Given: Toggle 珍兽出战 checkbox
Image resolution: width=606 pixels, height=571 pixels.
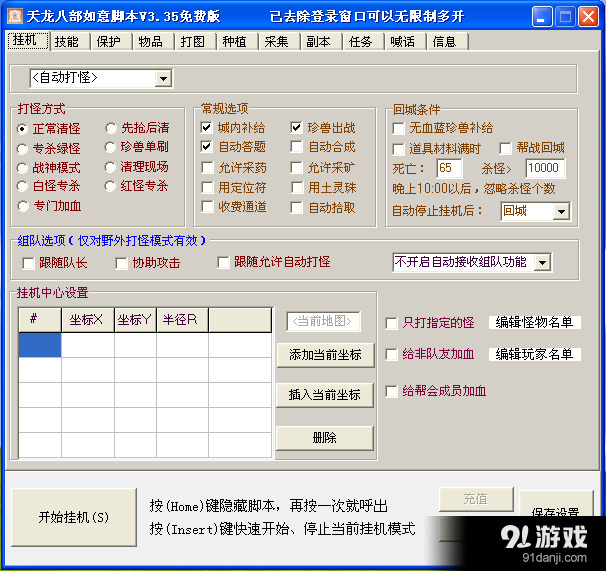Looking at the screenshot, I should tap(297, 128).
